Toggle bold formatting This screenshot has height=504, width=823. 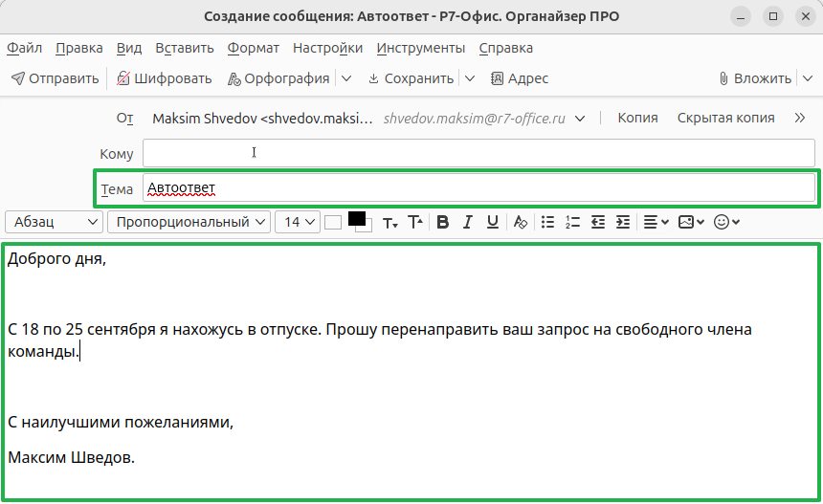click(442, 222)
